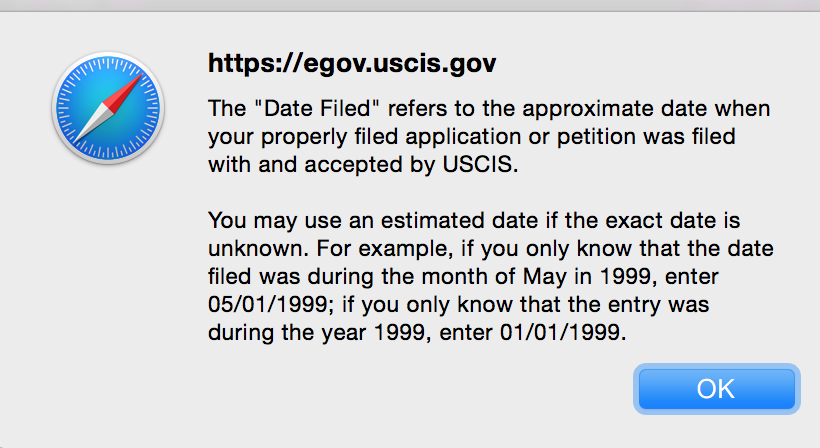Click the quoted "Date Filed" text
The height and width of the screenshot is (448, 820).
point(316,109)
